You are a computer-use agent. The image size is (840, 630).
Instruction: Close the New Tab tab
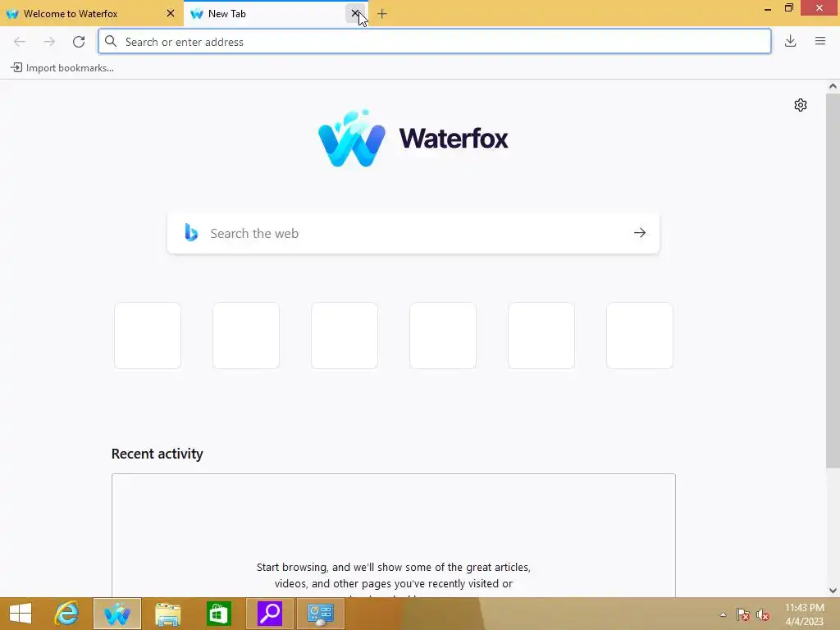[354, 13]
